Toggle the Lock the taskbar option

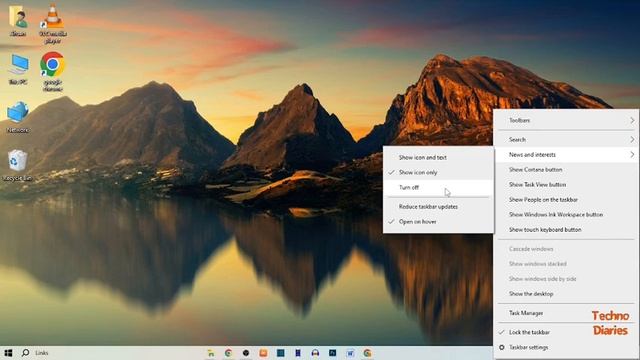pyautogui.click(x=566, y=332)
